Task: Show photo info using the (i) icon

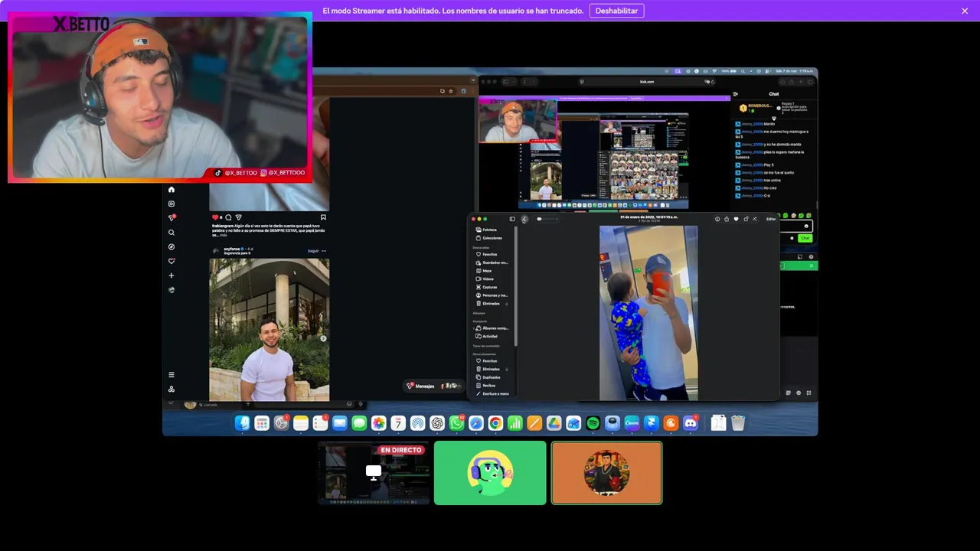Action: click(x=717, y=219)
